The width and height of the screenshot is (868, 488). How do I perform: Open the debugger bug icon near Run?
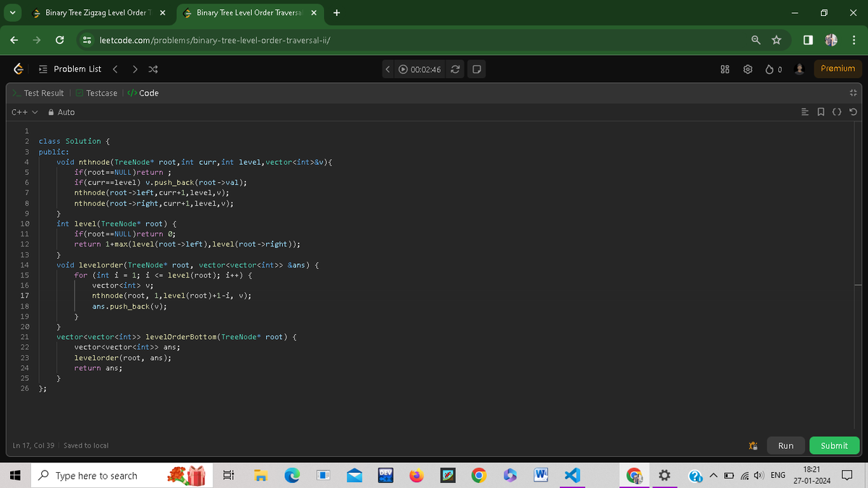[754, 446]
